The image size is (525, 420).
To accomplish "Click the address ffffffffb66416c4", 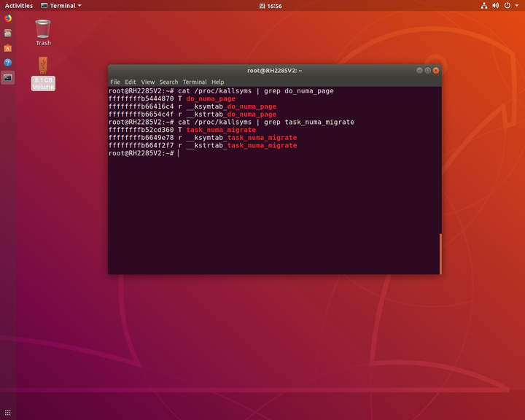I will click(141, 106).
